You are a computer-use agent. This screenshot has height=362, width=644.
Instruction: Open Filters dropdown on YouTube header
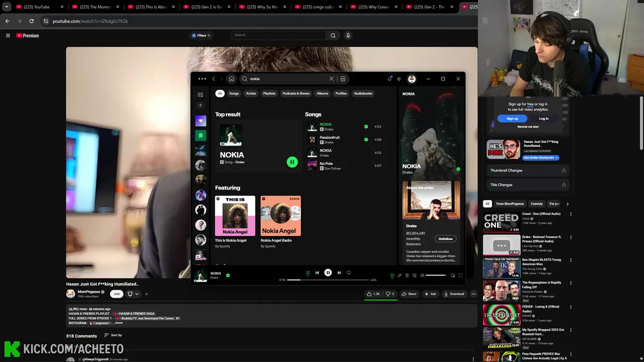pos(201,36)
